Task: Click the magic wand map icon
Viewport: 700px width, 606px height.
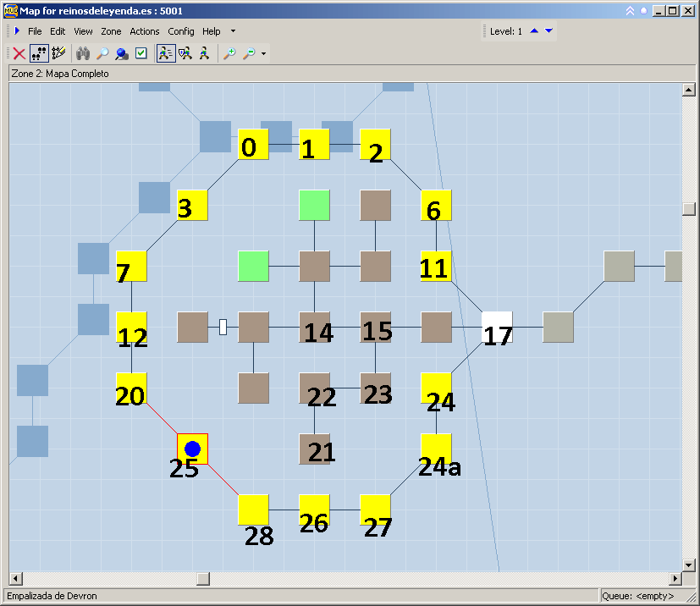Action: (x=58, y=53)
